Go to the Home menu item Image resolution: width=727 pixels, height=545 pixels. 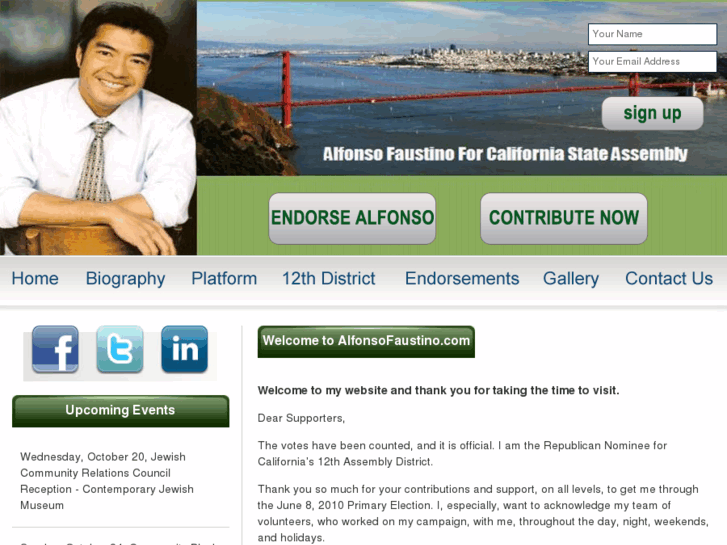(35, 279)
